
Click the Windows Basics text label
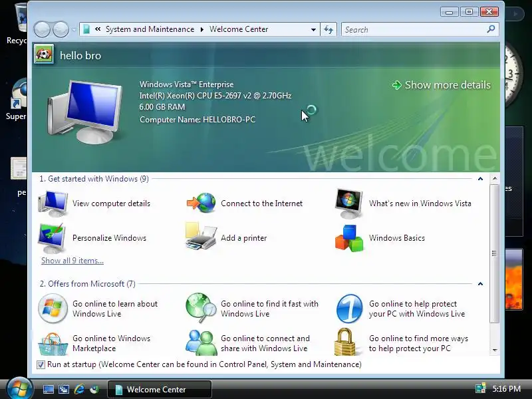(397, 238)
